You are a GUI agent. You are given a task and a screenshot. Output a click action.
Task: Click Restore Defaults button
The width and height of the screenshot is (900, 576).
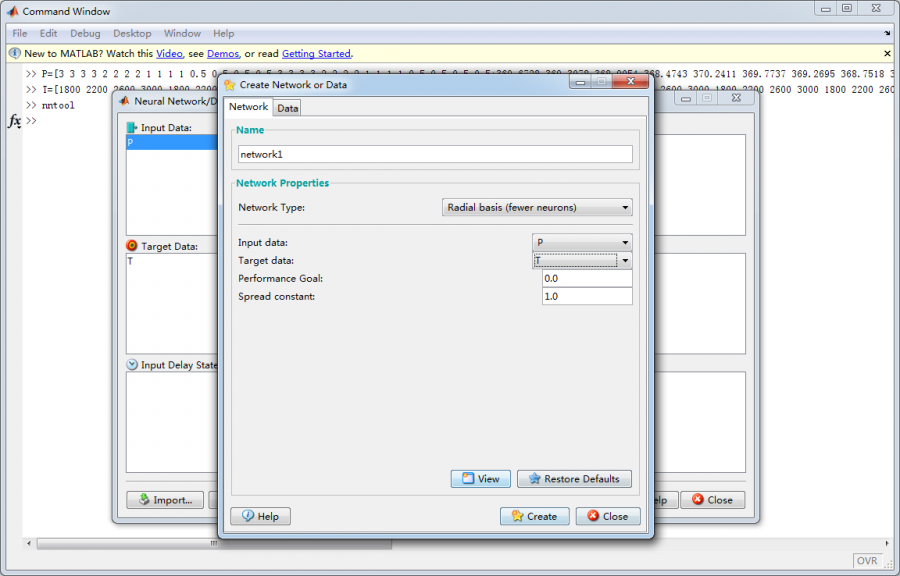pos(574,478)
